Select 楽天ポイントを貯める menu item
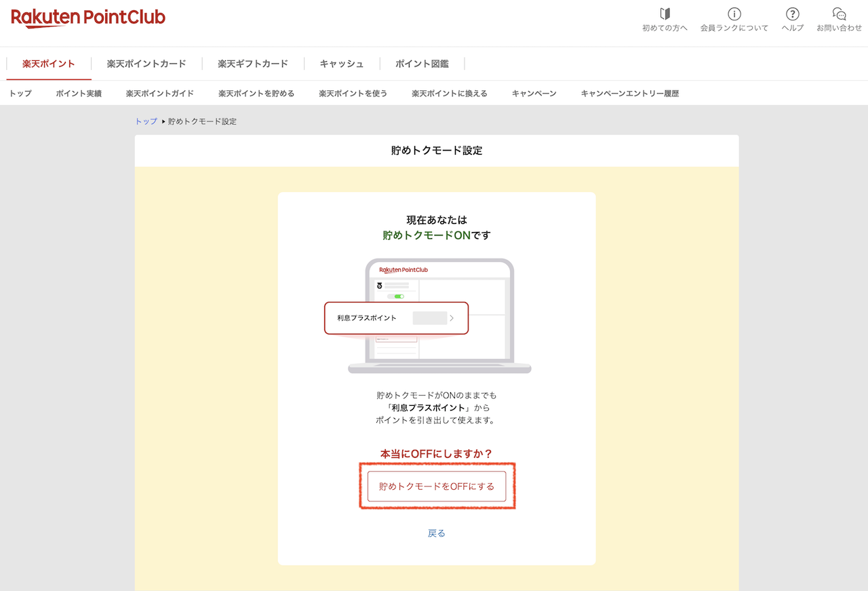868x591 pixels. [x=256, y=94]
